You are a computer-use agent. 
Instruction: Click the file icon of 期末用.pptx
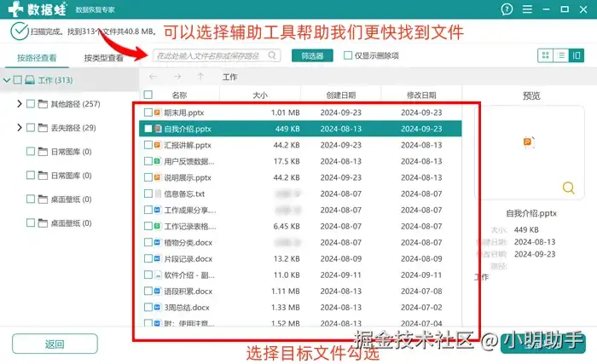(x=157, y=113)
